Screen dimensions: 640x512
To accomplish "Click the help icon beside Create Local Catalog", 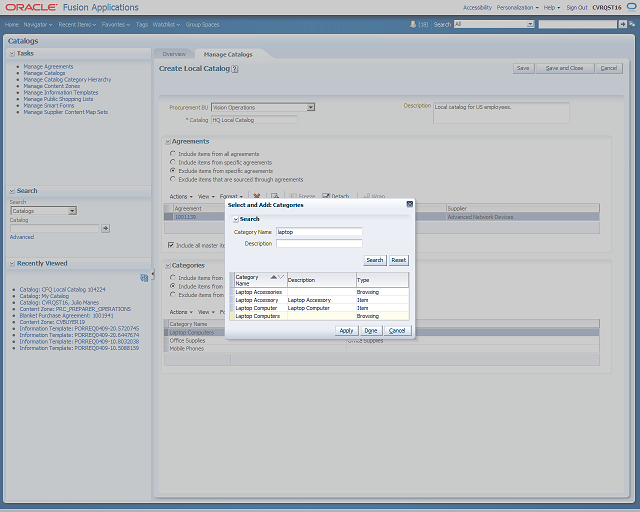I will [x=235, y=69].
